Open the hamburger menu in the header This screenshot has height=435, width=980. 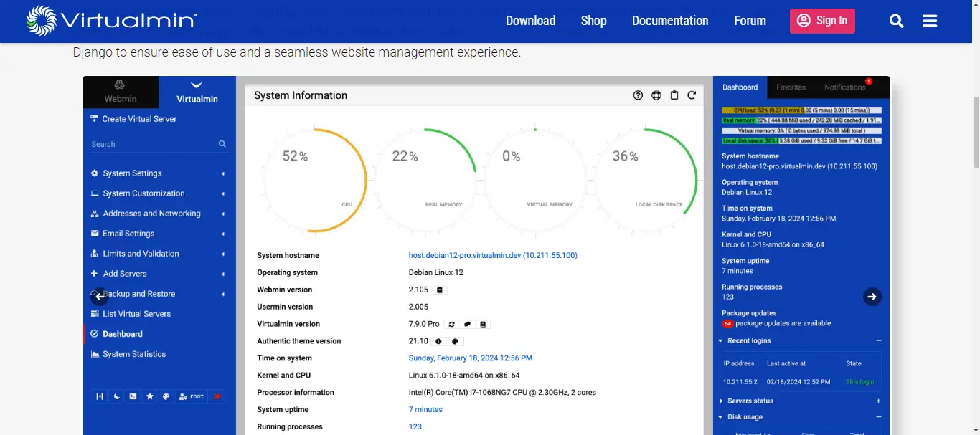click(x=930, y=21)
